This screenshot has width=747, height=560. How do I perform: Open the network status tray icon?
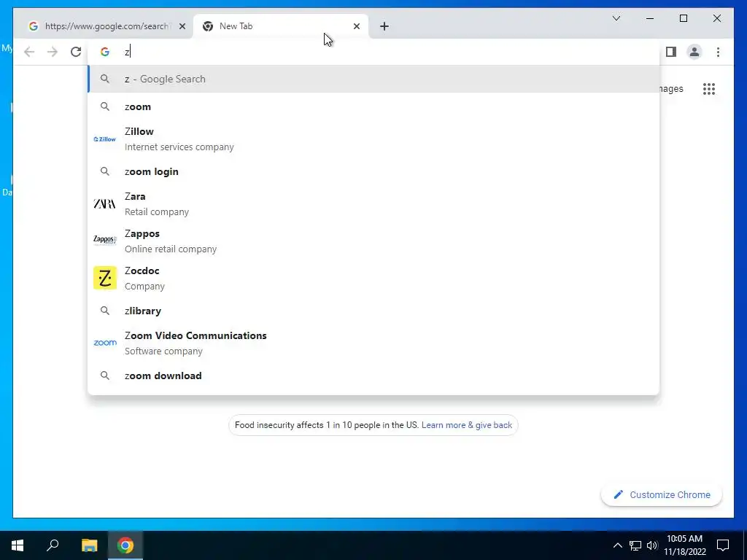pos(635,545)
